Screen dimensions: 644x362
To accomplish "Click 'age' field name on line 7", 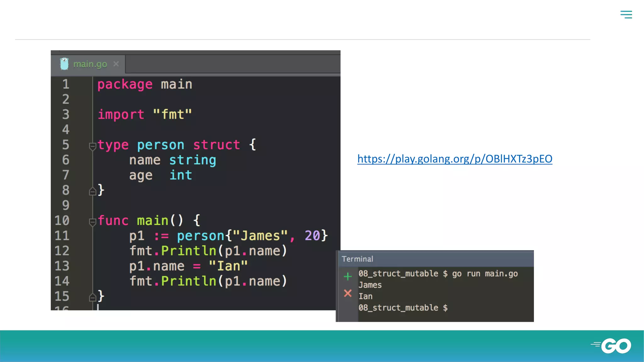I will click(x=141, y=176).
